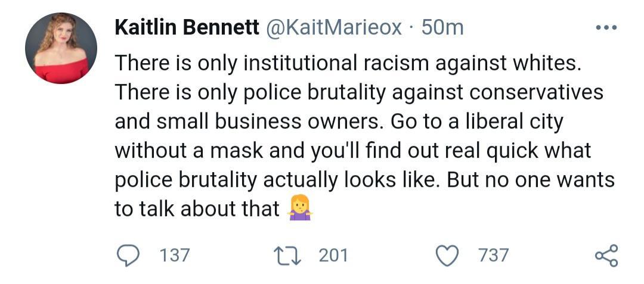The height and width of the screenshot is (284, 644).
Task: Open the 50m timestamp permalink
Action: (x=442, y=27)
